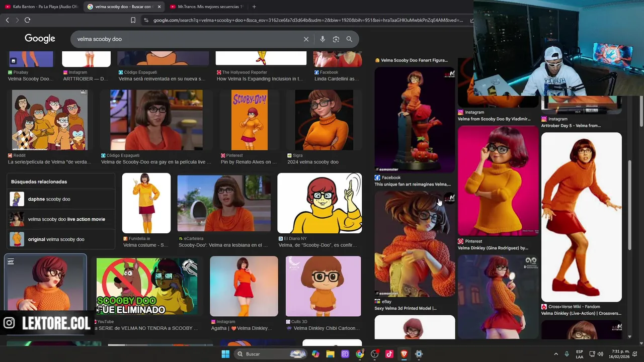The width and height of the screenshot is (644, 362).
Task: Open El Diario NY cartoon Velma image
Action: pyautogui.click(x=319, y=203)
